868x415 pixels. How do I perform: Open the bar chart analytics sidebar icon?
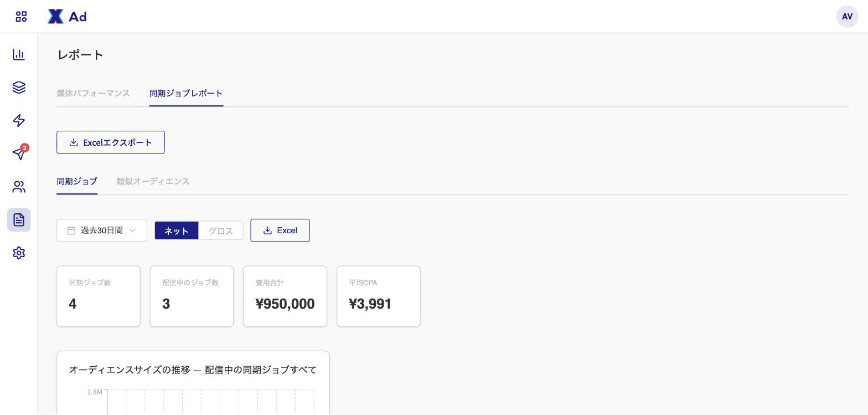19,54
